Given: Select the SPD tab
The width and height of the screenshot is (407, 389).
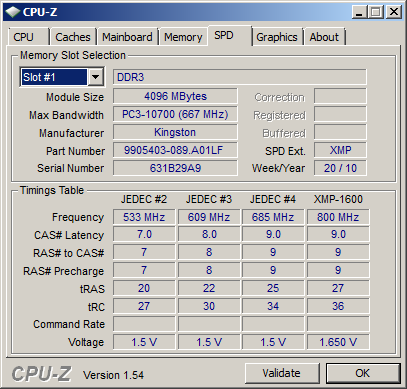Looking at the screenshot, I should click(x=229, y=35).
